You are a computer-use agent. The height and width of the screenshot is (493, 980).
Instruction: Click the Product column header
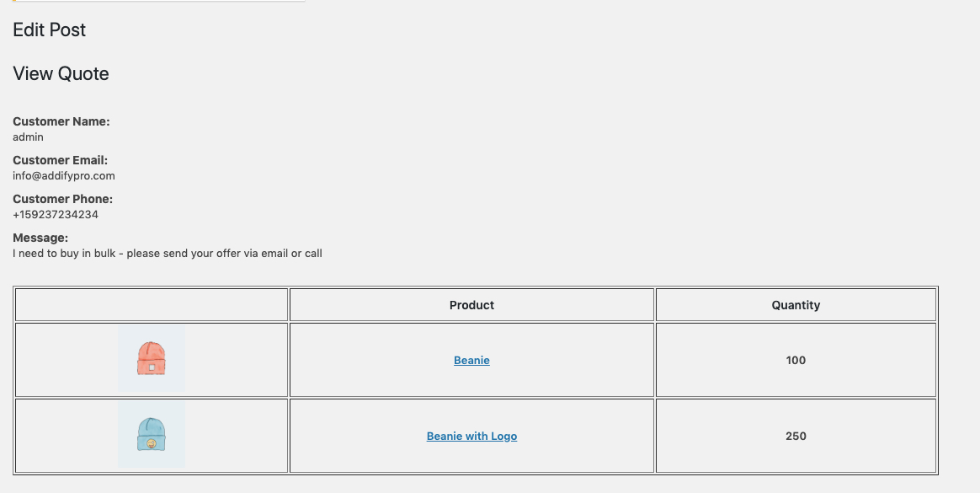pyautogui.click(x=471, y=305)
